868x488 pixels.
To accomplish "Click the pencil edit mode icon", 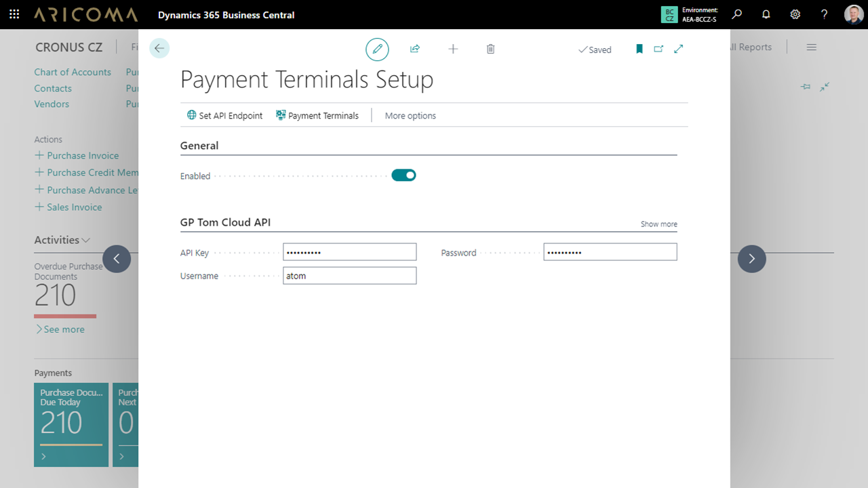I will tap(377, 49).
